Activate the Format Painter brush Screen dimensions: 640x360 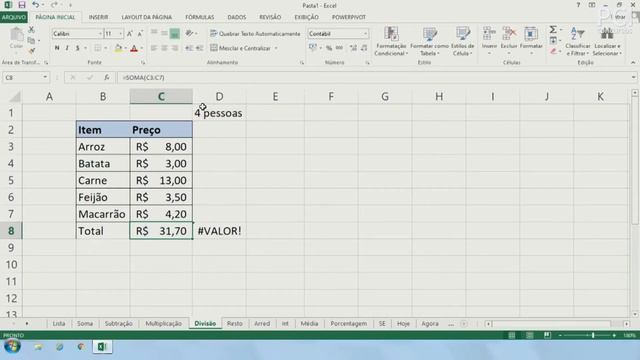click(31, 51)
